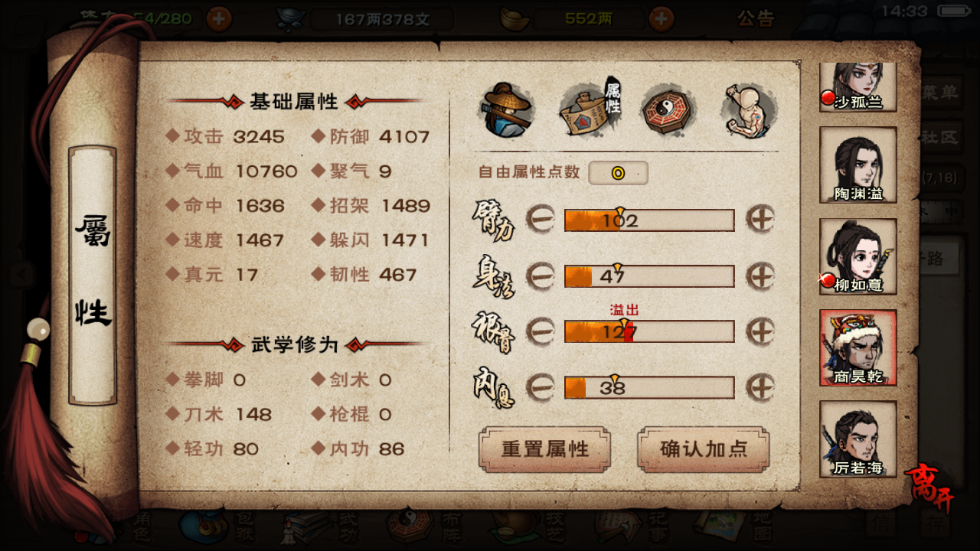This screenshot has width=980, height=551.
Task: Open the 公告 announcement menu
Action: coord(756,18)
